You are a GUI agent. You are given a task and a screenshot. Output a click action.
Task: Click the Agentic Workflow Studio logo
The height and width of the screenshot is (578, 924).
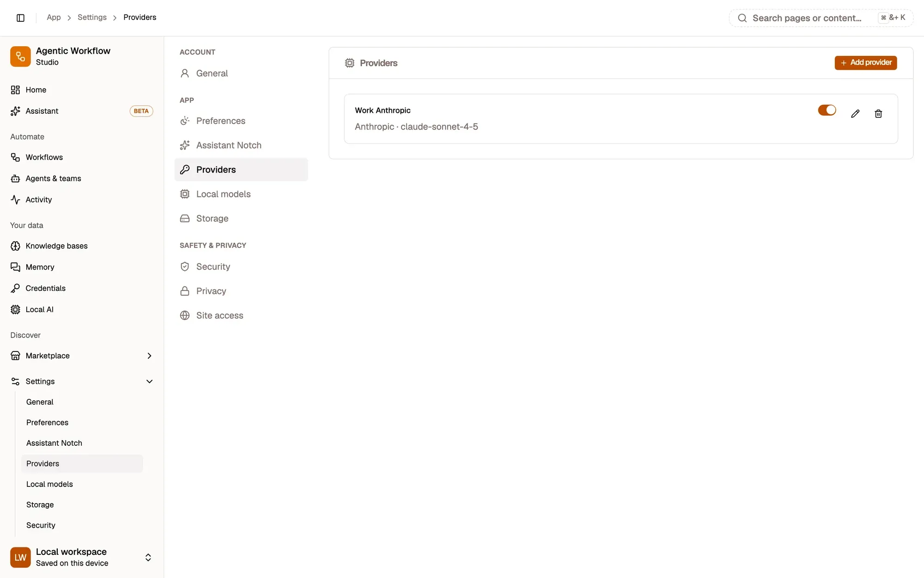tap(20, 56)
